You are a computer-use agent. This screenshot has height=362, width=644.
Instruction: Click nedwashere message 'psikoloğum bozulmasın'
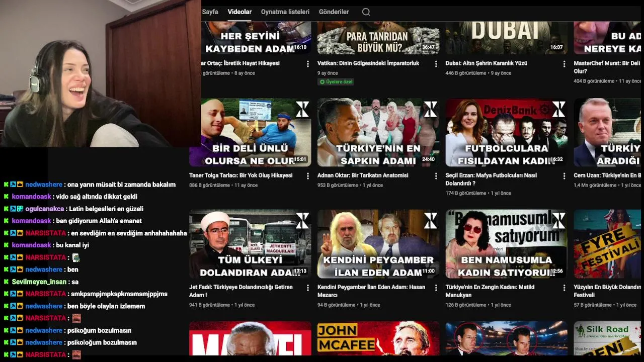tap(103, 342)
